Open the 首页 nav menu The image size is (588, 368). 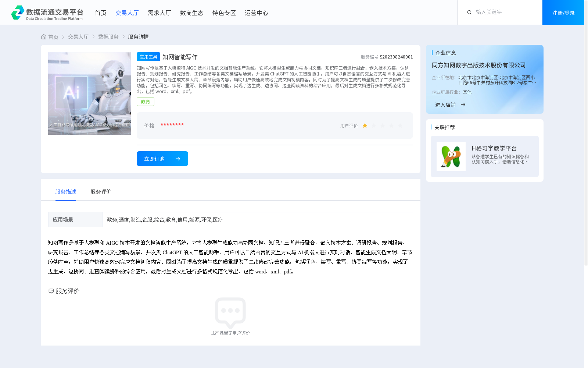point(101,13)
